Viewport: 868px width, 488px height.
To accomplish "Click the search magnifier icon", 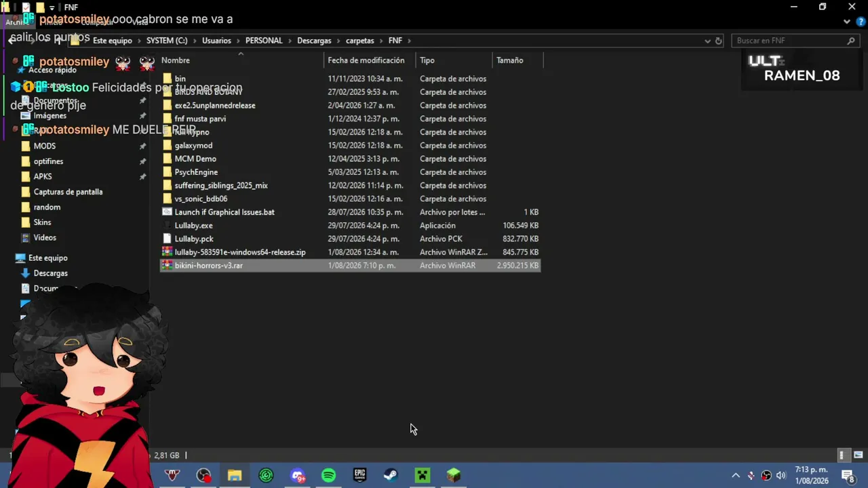I will tap(851, 41).
